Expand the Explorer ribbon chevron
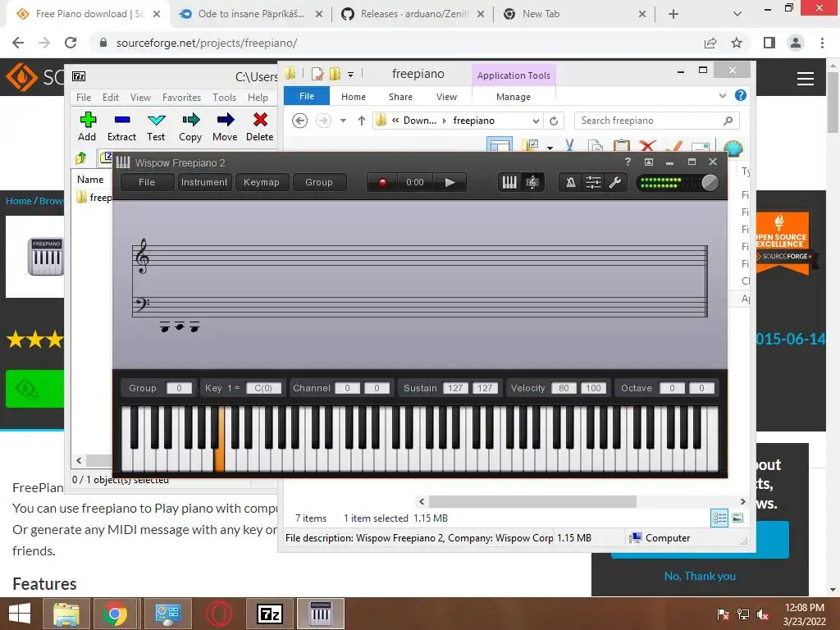 click(723, 95)
